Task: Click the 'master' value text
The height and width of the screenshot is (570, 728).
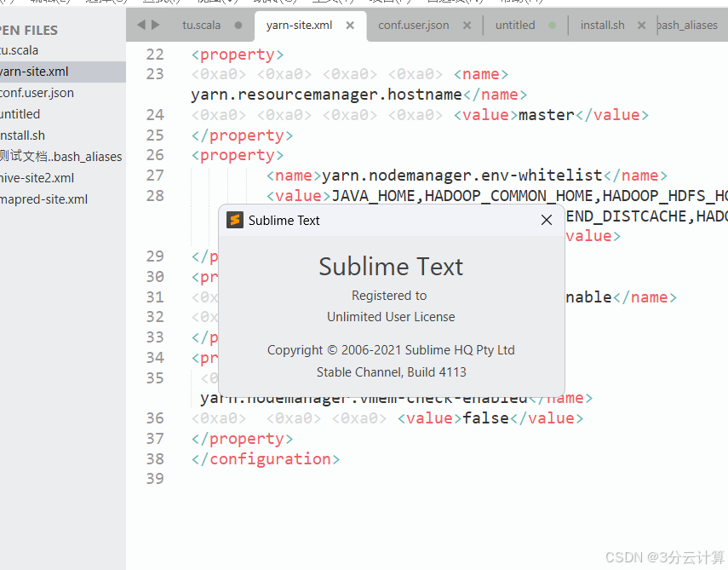Action: [x=547, y=115]
